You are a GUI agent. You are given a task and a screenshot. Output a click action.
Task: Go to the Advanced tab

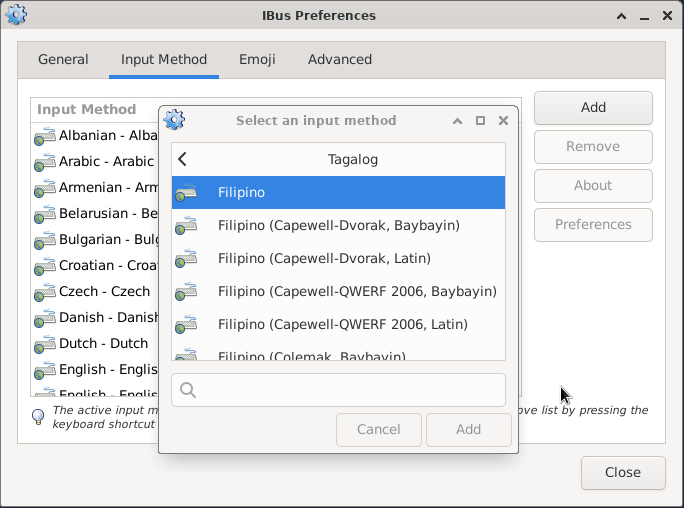(339, 60)
